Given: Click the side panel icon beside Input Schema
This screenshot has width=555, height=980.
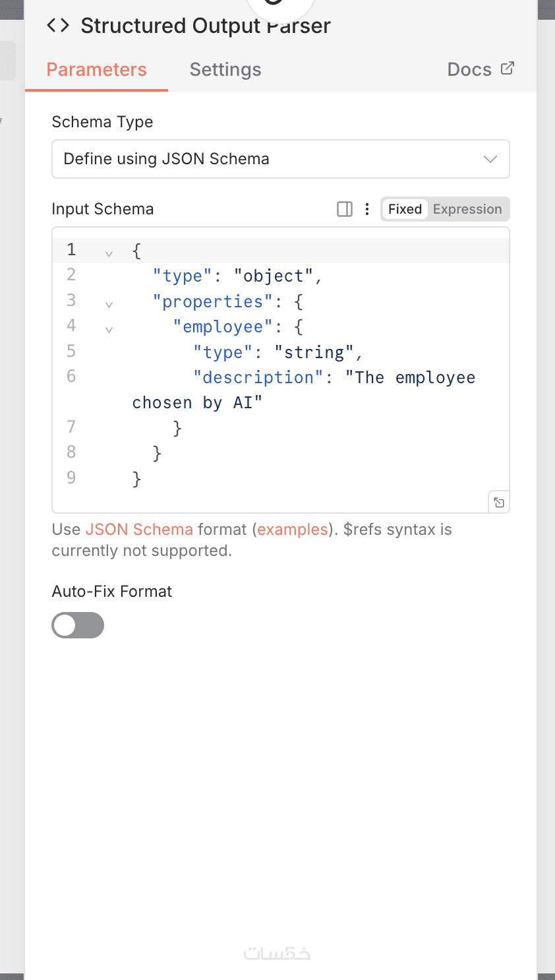Looking at the screenshot, I should pos(345,209).
